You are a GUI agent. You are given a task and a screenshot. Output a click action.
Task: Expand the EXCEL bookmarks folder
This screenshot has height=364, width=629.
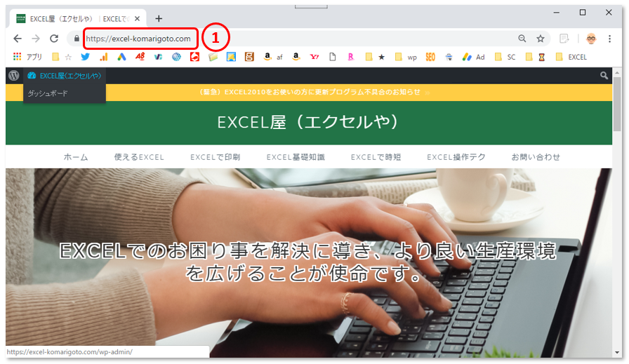571,57
